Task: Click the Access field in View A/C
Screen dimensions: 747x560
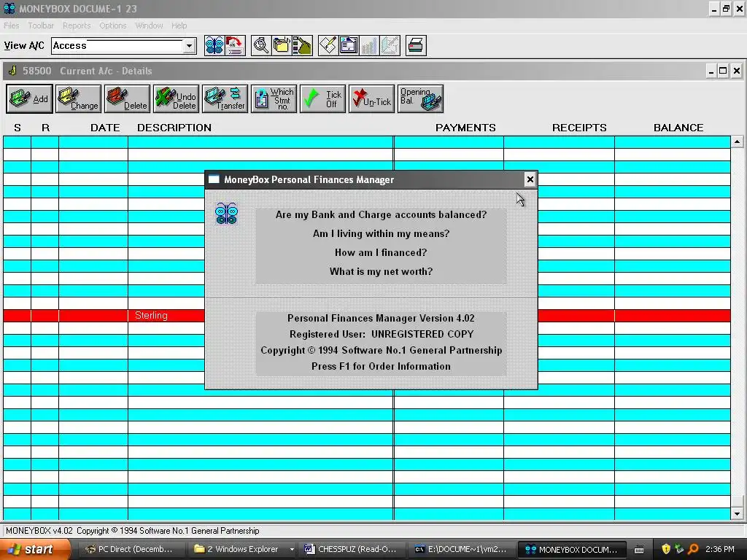Action: click(117, 46)
